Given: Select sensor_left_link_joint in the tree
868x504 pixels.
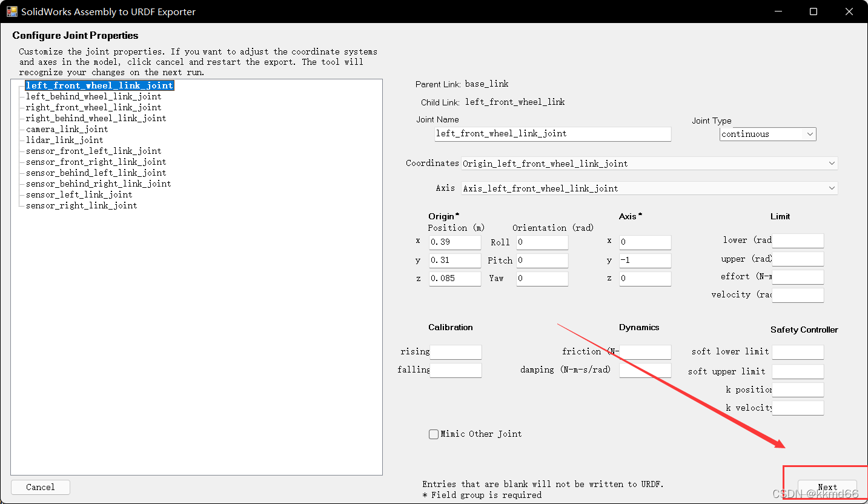Looking at the screenshot, I should [x=79, y=194].
